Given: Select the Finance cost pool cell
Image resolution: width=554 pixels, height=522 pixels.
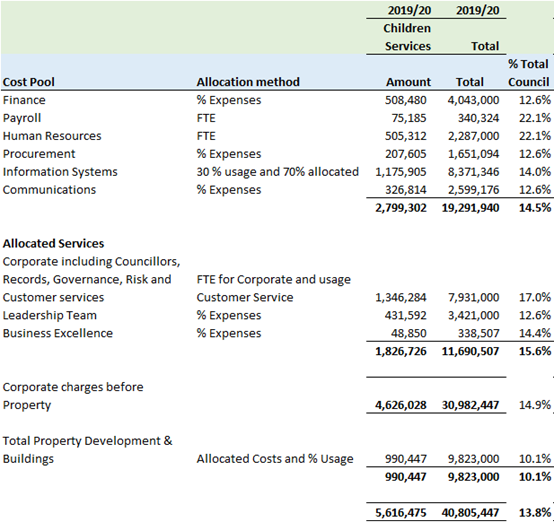Looking at the screenshot, I should coord(24,100).
